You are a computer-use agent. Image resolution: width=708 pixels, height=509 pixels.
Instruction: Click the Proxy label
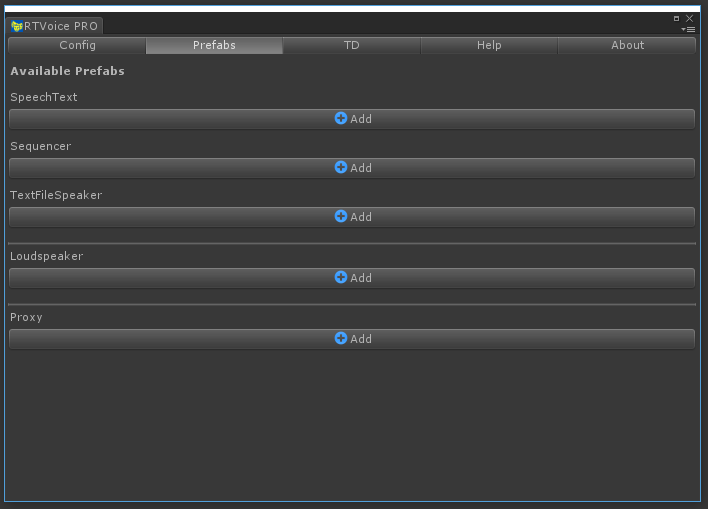pyautogui.click(x=26, y=317)
